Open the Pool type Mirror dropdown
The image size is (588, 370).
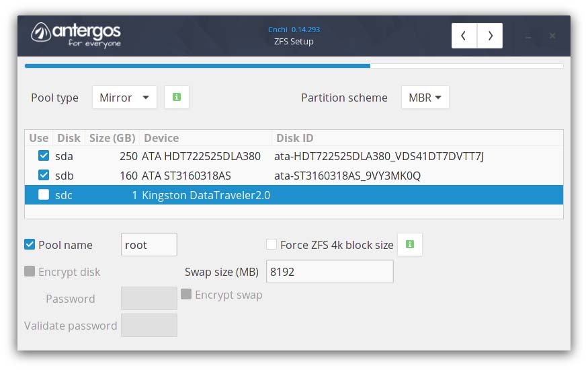click(124, 98)
